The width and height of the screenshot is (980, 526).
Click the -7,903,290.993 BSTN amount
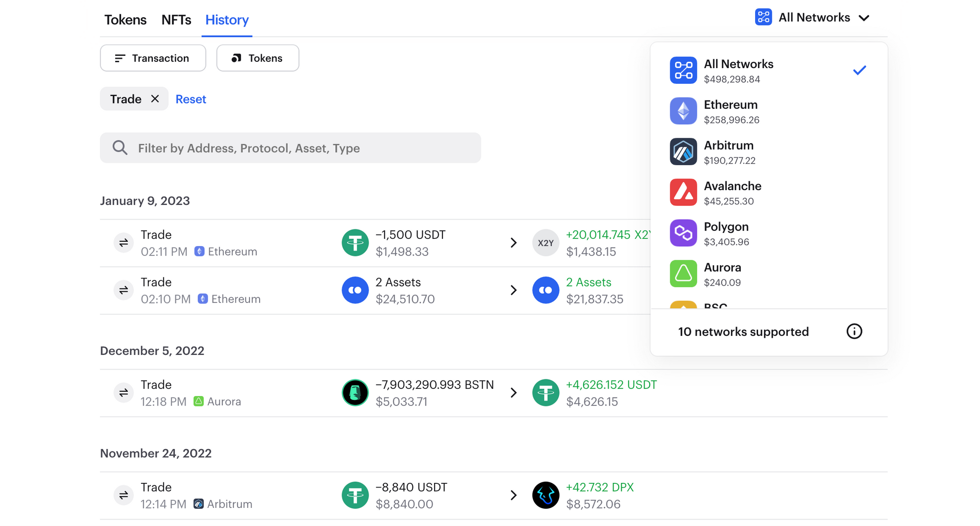click(x=435, y=385)
